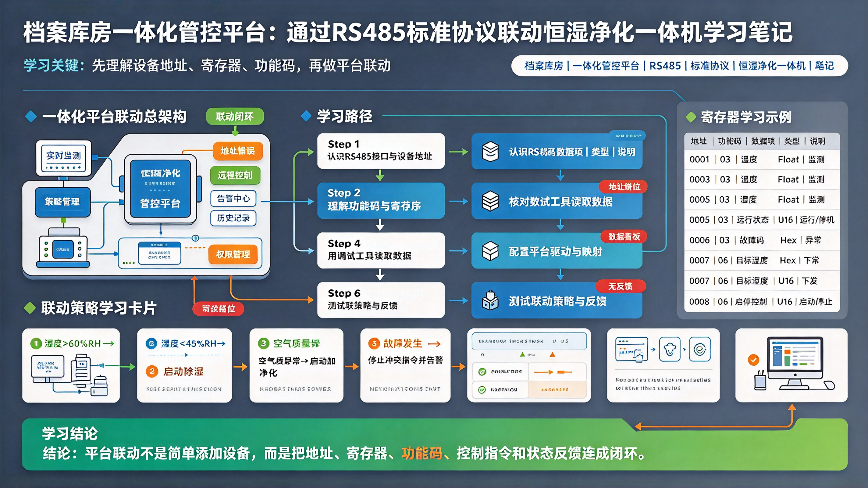Click the dashboard window icon in three-icon card

click(632, 350)
